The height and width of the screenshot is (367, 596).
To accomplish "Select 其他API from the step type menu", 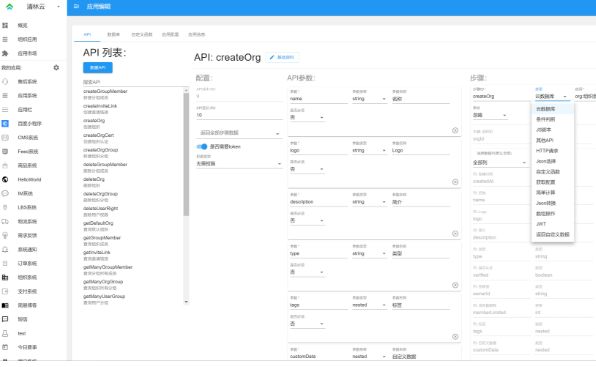I will pos(553,141).
